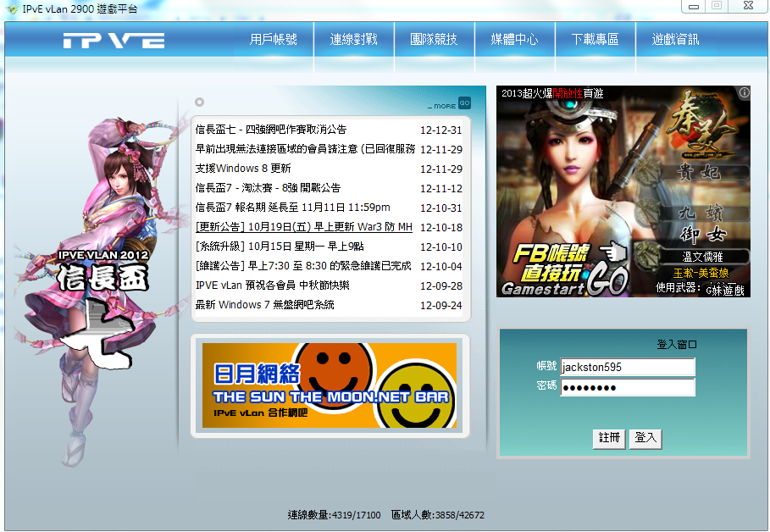Click the pointing hand icon in ad

click(x=612, y=252)
